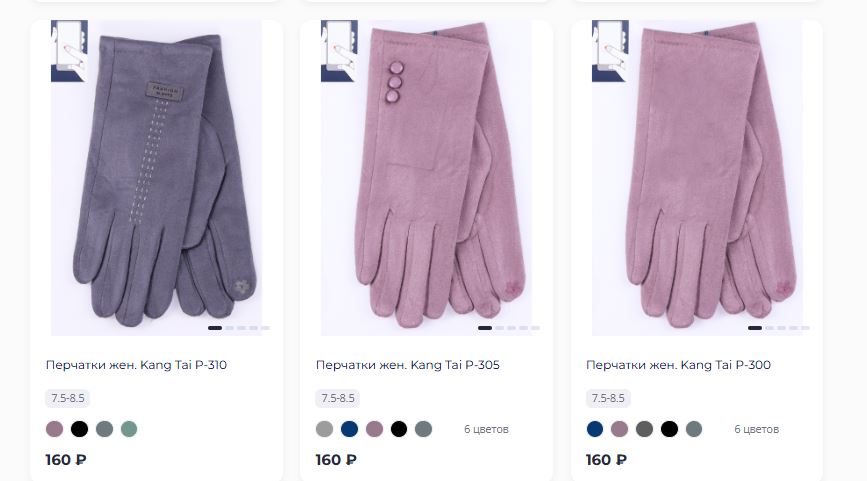Screen dimensions: 867x481
Task: Expand '6 цветов' for P-305 gloves
Action: pyautogui.click(x=486, y=429)
